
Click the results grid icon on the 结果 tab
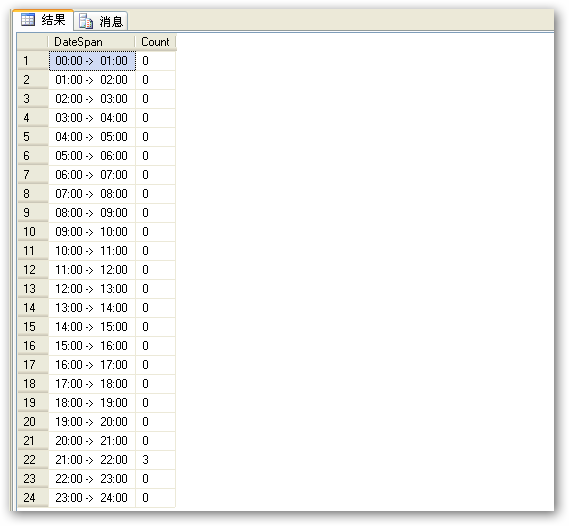[x=28, y=20]
